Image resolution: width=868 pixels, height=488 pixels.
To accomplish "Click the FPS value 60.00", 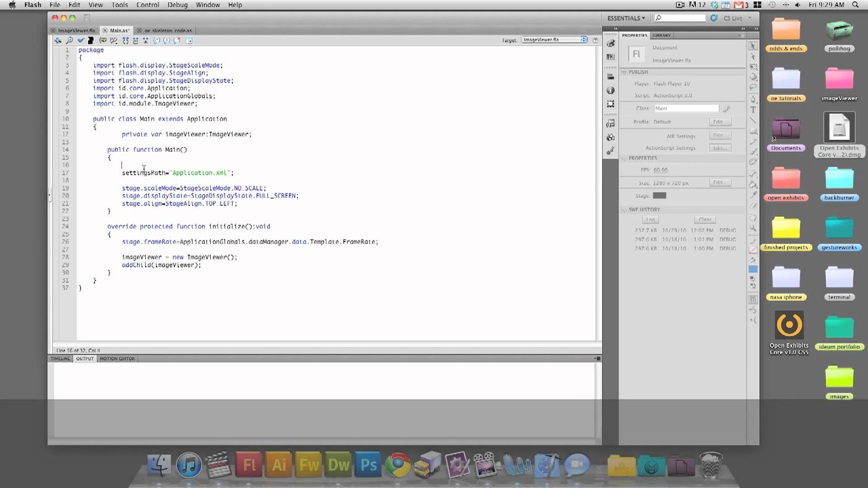I will click(660, 169).
